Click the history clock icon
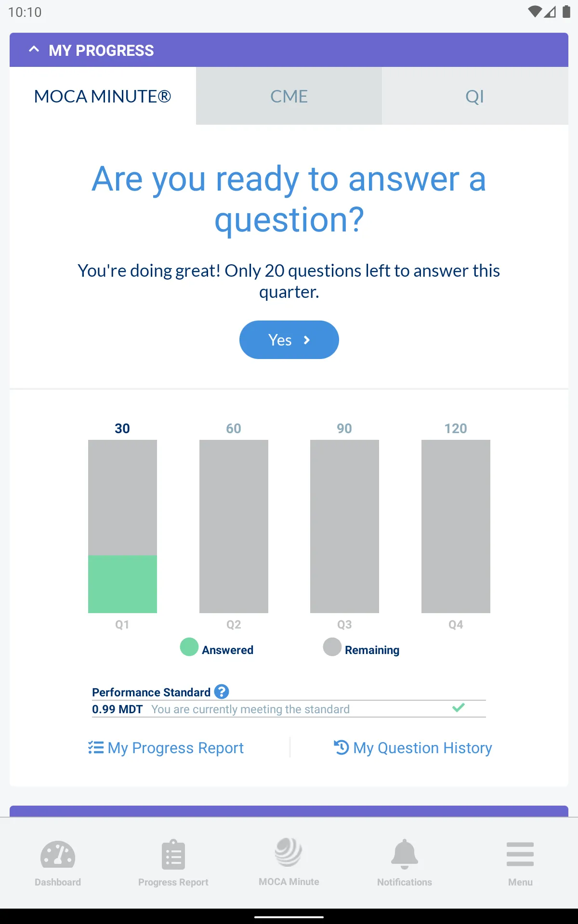Image resolution: width=578 pixels, height=924 pixels. [x=342, y=747]
